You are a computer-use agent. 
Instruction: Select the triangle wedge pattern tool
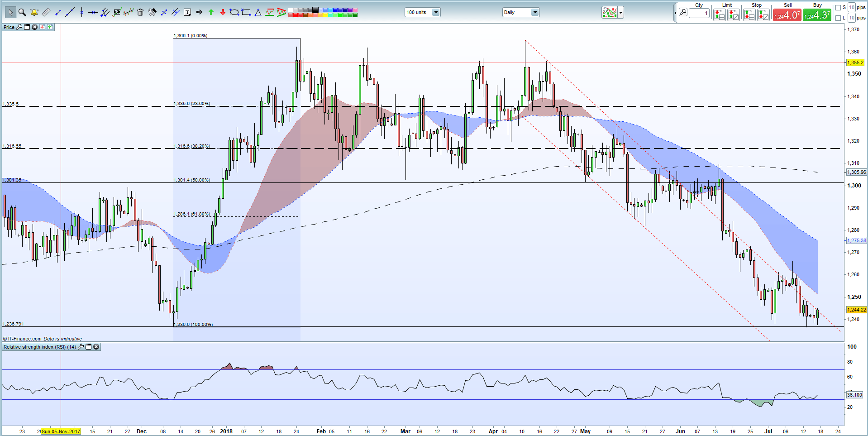coord(281,12)
